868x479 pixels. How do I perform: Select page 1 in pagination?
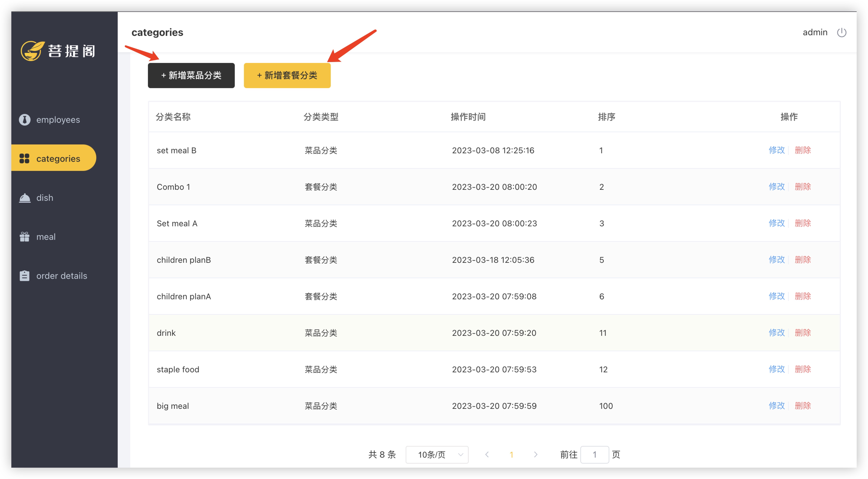coord(511,454)
